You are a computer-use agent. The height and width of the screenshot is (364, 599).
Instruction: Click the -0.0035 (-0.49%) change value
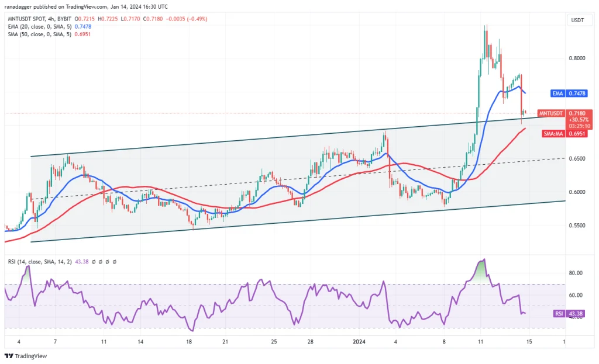(x=187, y=19)
